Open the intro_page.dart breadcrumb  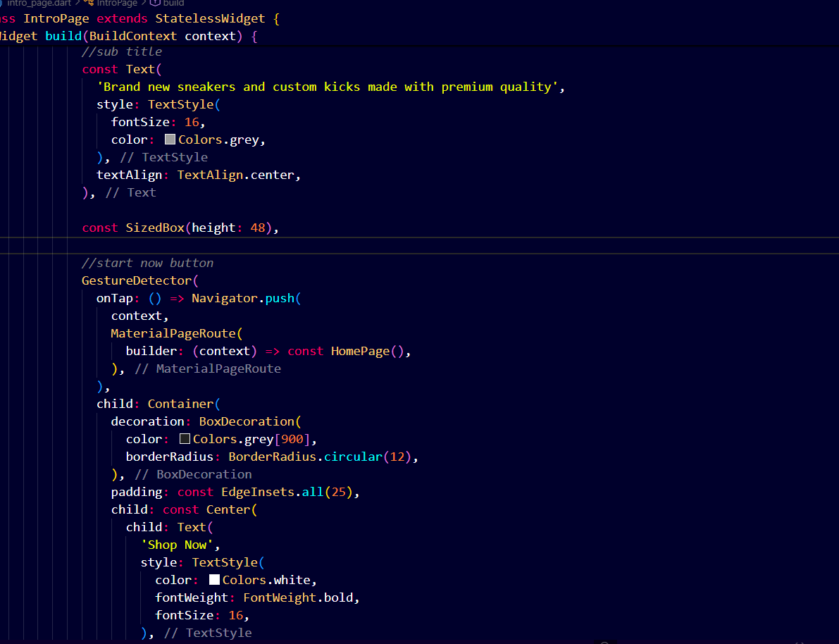(x=39, y=4)
